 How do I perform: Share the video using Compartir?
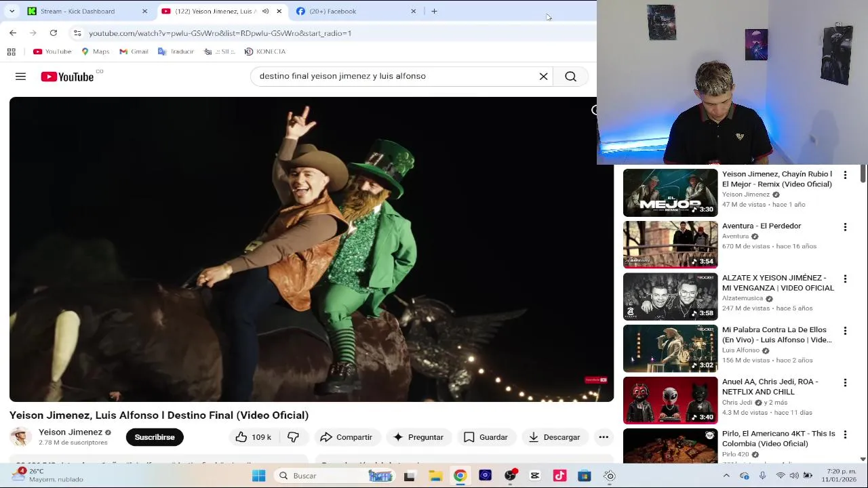pos(346,437)
